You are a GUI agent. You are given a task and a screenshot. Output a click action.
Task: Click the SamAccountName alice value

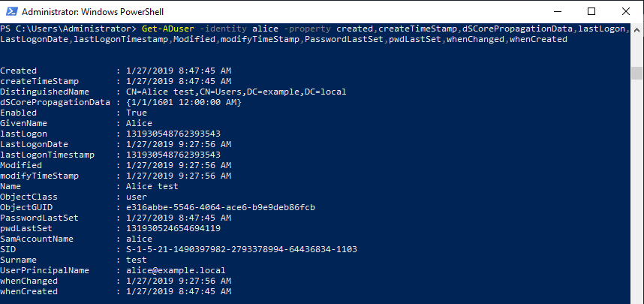(140, 239)
